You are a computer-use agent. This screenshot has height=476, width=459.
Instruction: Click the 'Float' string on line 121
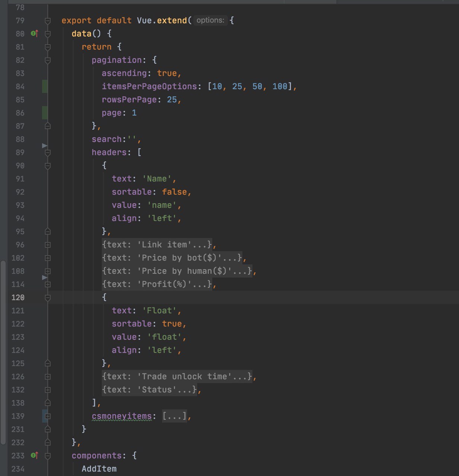point(159,311)
